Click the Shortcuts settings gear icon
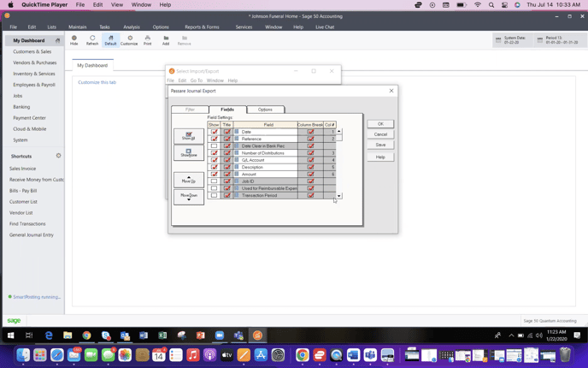Image resolution: width=588 pixels, height=368 pixels. click(58, 156)
